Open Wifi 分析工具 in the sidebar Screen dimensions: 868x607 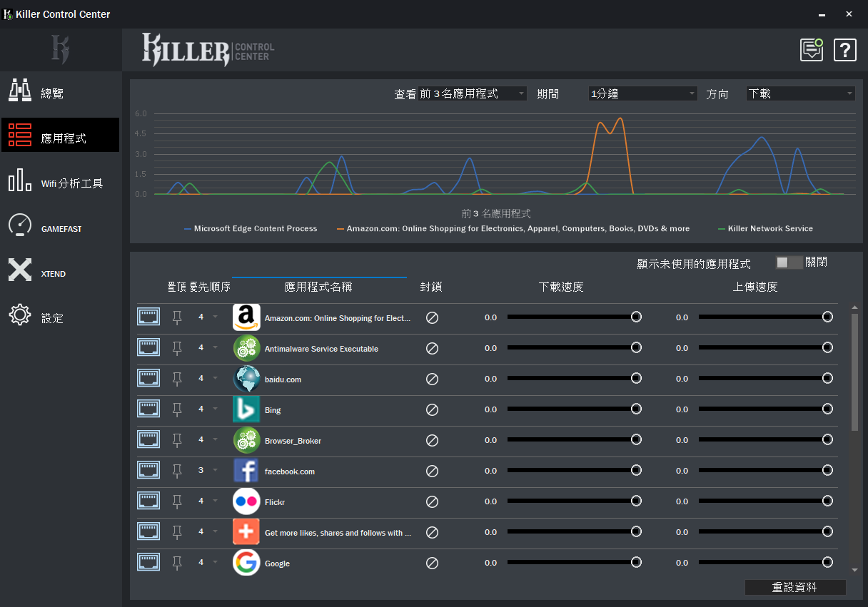click(60, 183)
